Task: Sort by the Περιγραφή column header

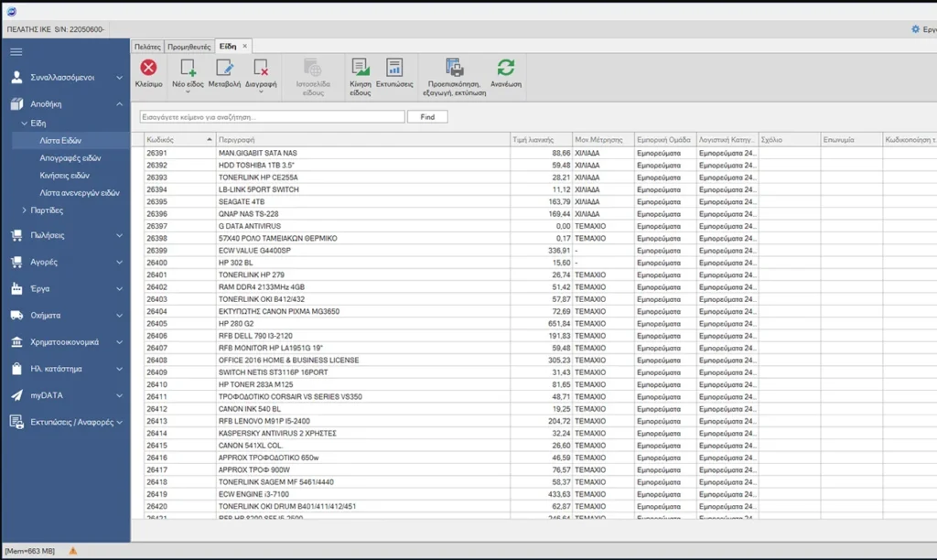Action: (362, 140)
